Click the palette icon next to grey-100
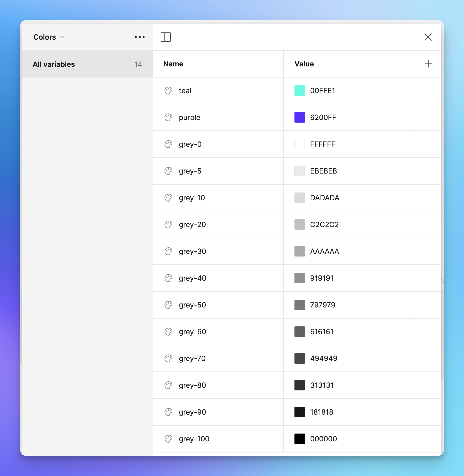 point(169,439)
